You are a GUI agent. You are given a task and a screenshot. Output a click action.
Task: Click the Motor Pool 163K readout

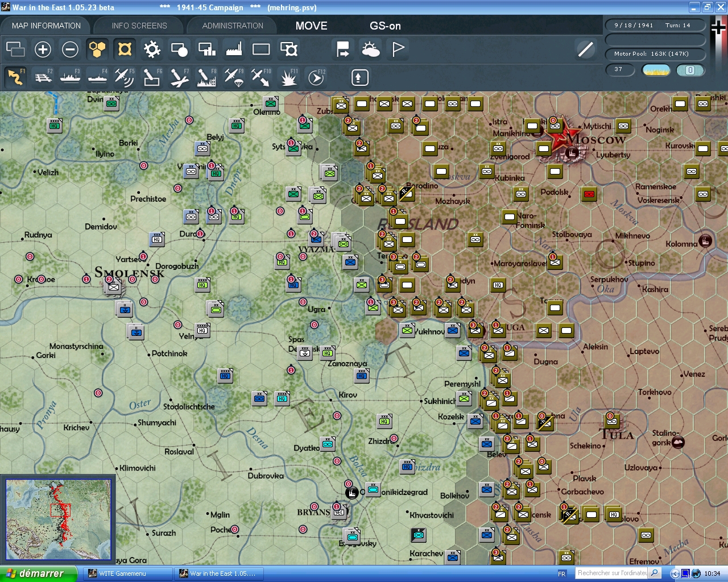[655, 54]
